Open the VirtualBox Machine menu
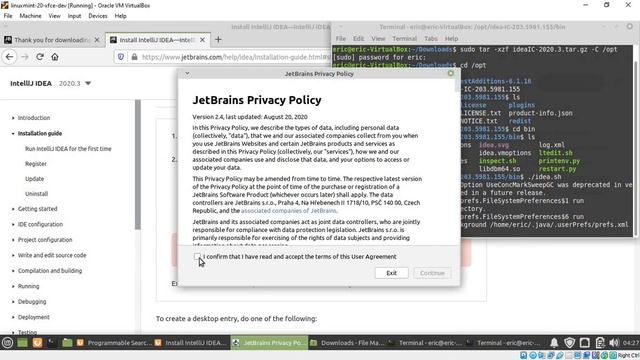640x360 pixels. (30, 16)
